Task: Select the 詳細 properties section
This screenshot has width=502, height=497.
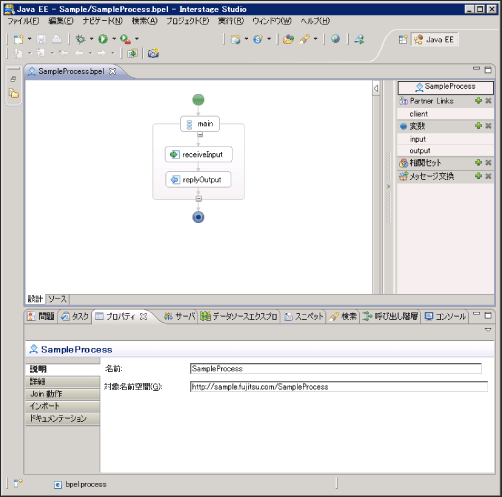Action: [x=63, y=381]
